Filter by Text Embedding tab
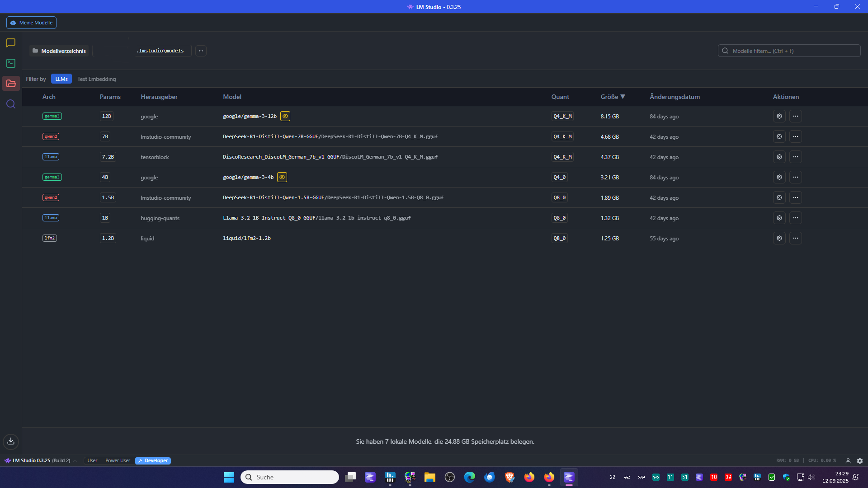Viewport: 868px width, 488px height. (96, 79)
